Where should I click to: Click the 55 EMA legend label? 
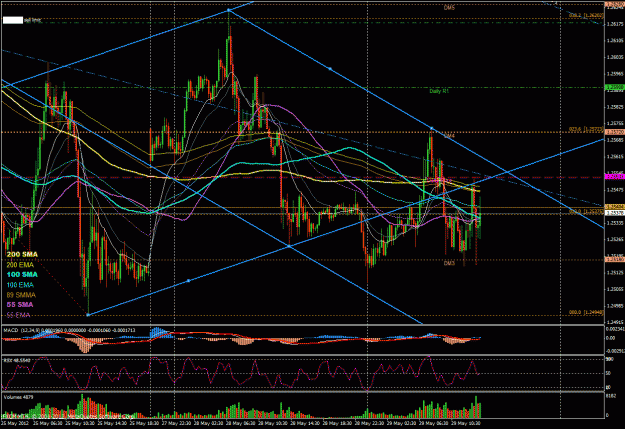(x=18, y=315)
